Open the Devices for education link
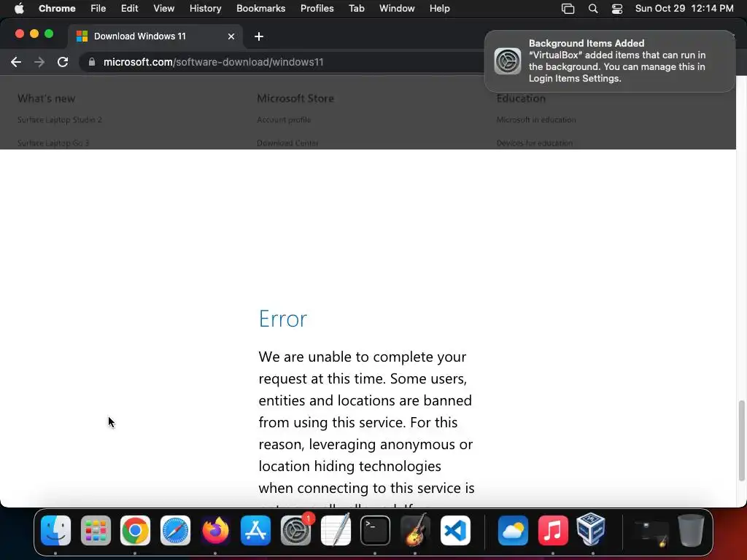This screenshot has height=560, width=747. (x=535, y=142)
